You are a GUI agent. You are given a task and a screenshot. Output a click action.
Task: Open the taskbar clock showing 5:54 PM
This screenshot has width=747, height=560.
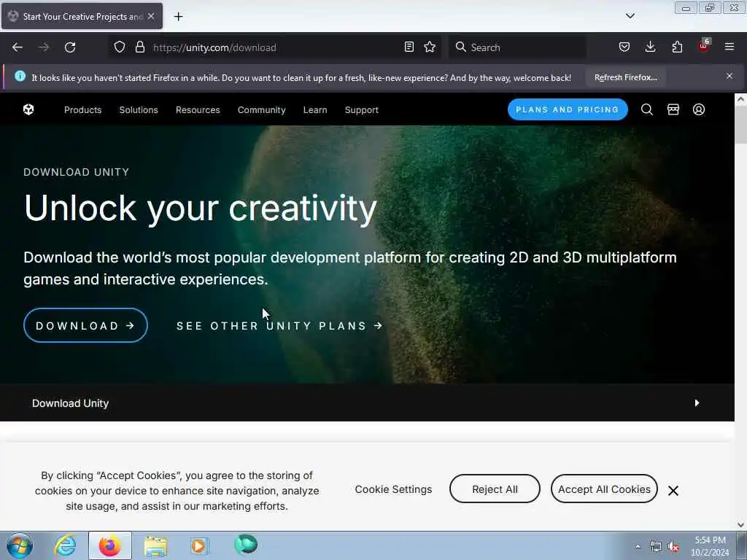point(710,546)
